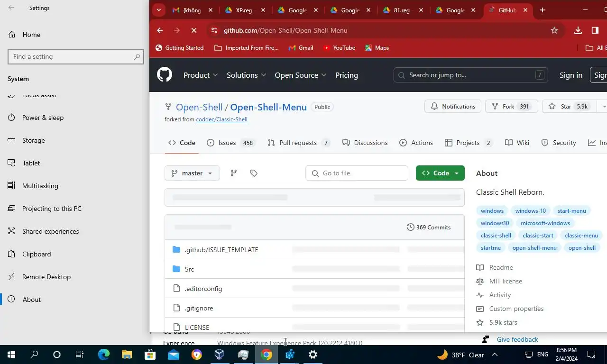Open Microsoft Store from taskbar
This screenshot has height=364, width=607.
150,355
